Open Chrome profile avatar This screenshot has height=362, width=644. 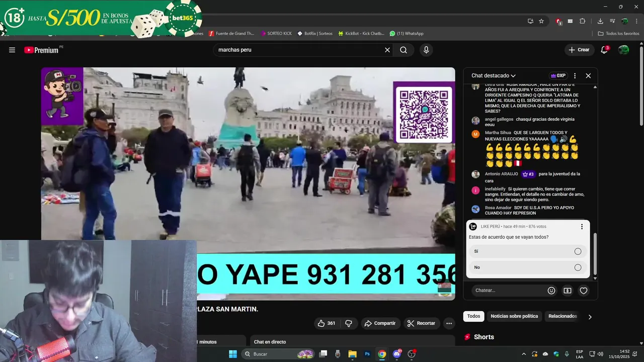[x=624, y=21]
